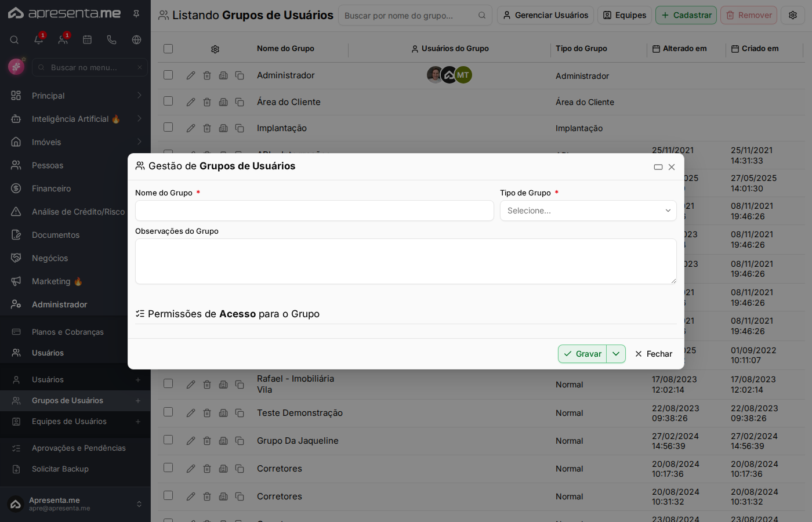
Task: Toggle the select-all checkbox in table header
Action: 168,49
